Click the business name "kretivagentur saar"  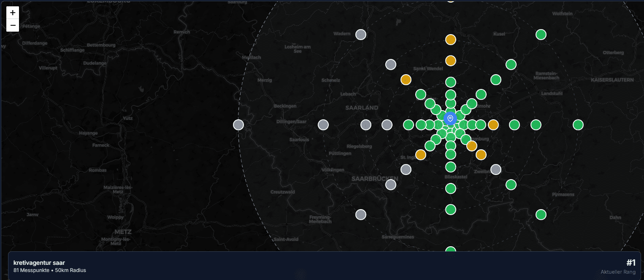(39, 263)
